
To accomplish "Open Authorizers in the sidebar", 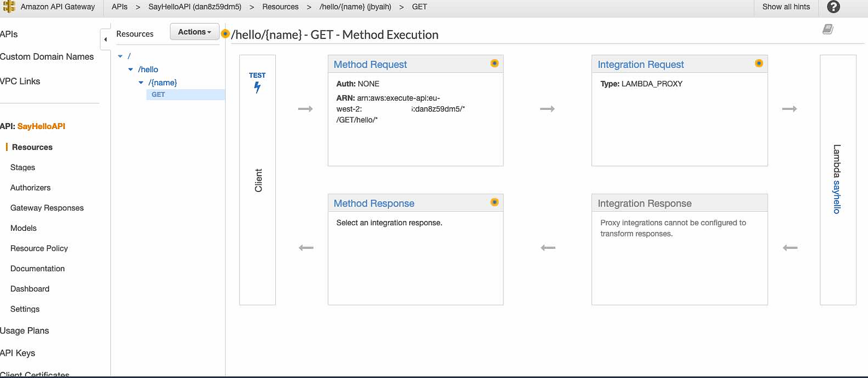I will click(x=30, y=187).
